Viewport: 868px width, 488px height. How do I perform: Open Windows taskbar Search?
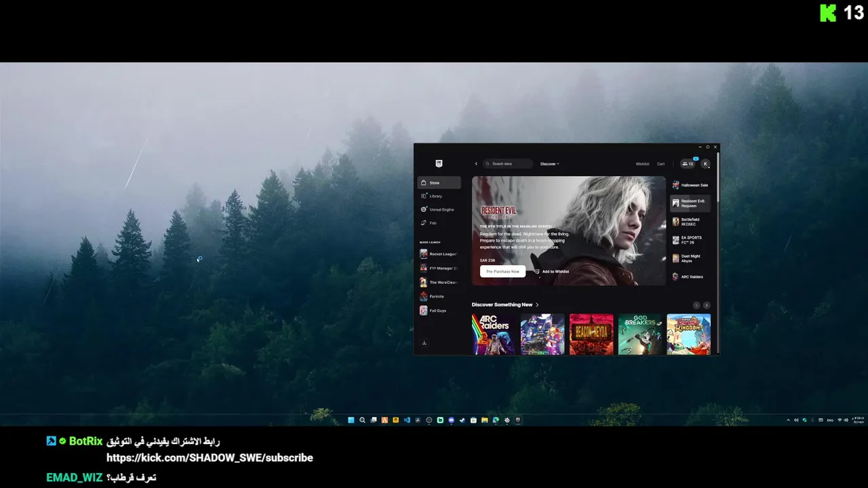(x=362, y=420)
